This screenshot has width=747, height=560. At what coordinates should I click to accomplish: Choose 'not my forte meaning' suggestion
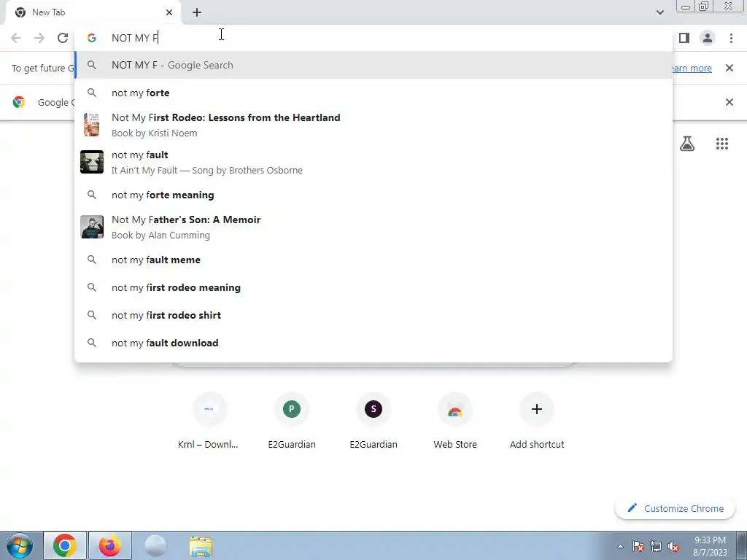(373, 195)
